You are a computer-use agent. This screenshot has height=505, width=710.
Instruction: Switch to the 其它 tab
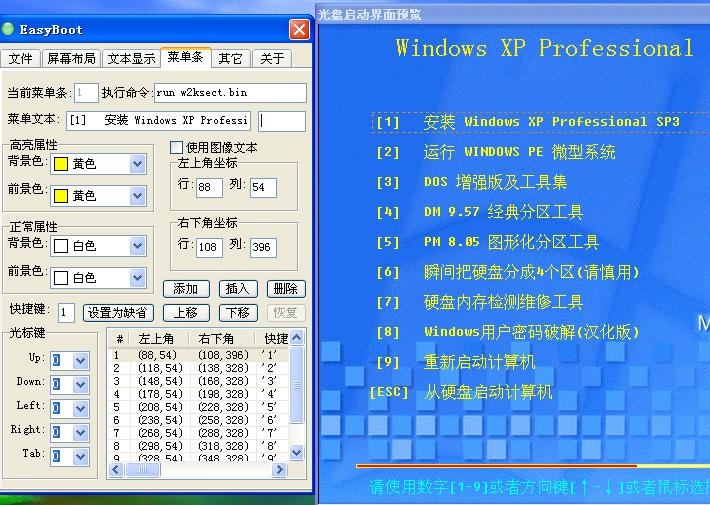click(230, 58)
